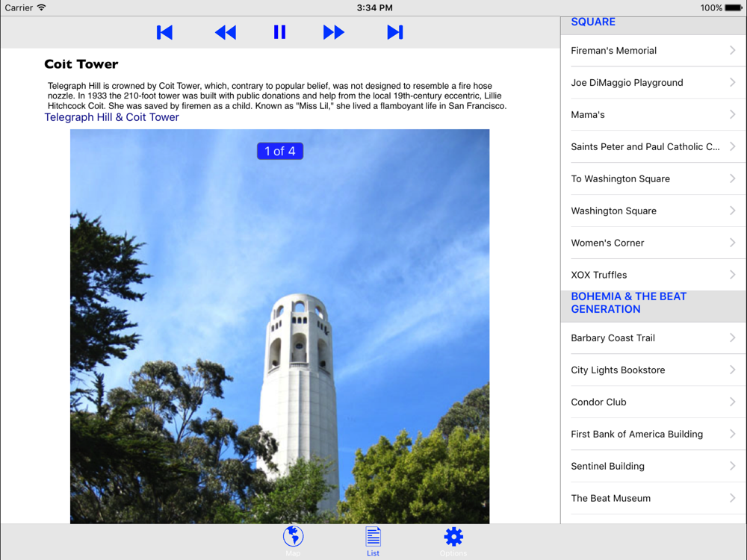Select Mama's in the list
The width and height of the screenshot is (747, 560).
(654, 114)
